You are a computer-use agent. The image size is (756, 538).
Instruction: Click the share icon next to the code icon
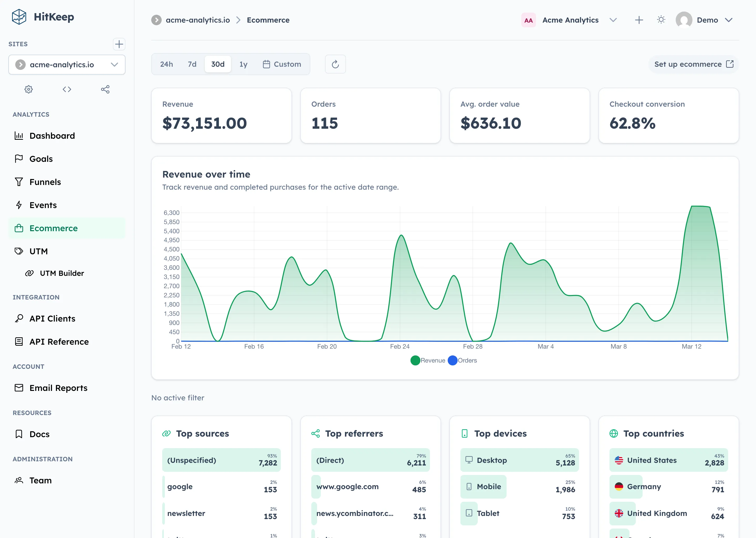click(105, 89)
